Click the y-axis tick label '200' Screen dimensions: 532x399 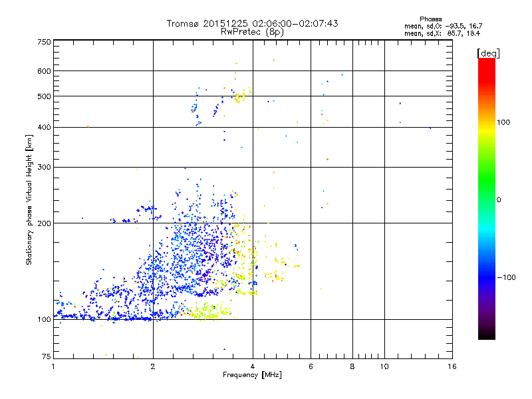tap(44, 223)
